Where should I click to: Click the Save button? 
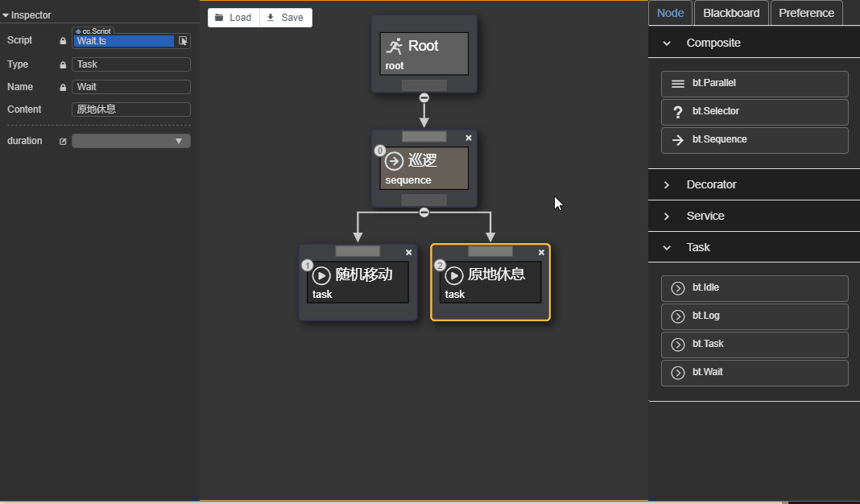[285, 18]
